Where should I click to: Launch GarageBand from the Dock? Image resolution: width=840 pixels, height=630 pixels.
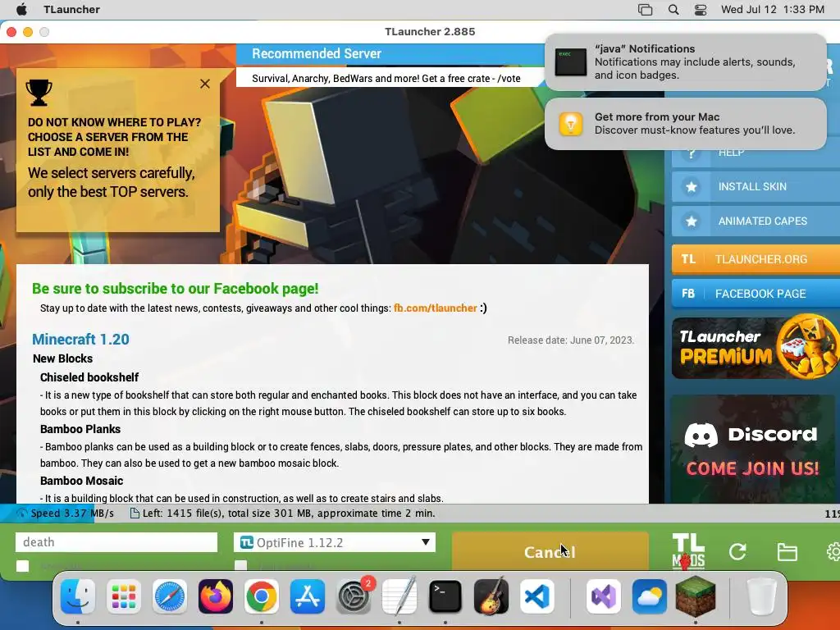(491, 596)
